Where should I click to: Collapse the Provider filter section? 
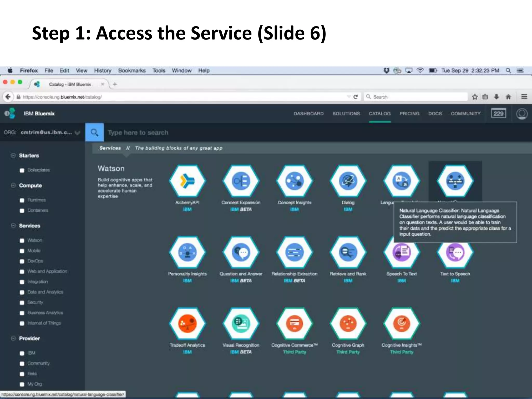(13, 338)
